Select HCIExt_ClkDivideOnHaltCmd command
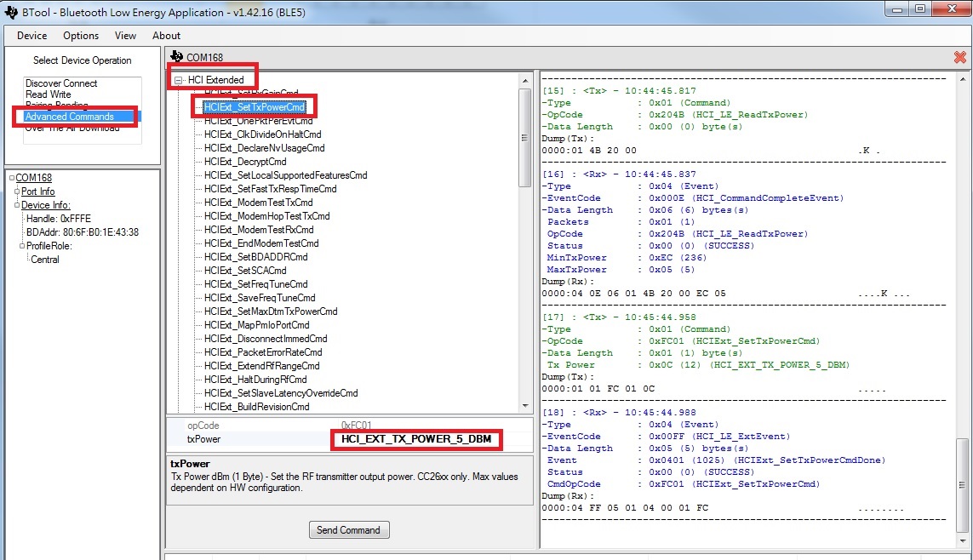Screen dimensions: 973x560 [262, 134]
